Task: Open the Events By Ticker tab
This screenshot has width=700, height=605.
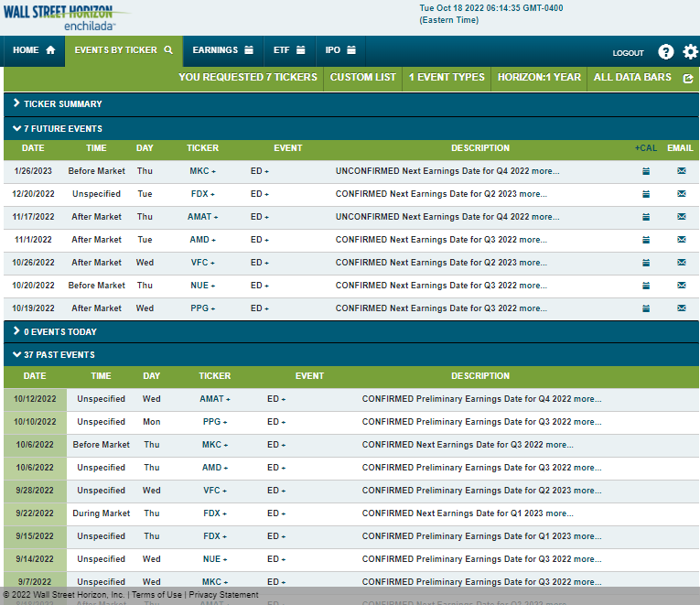Action: click(124, 50)
